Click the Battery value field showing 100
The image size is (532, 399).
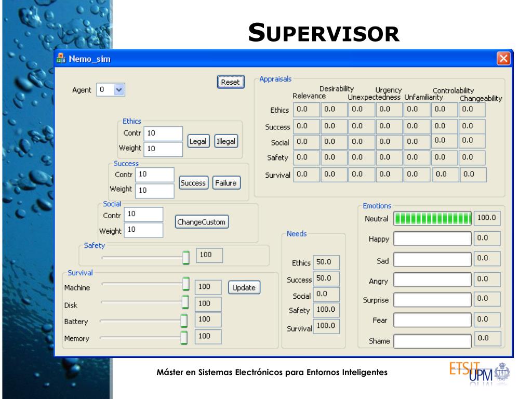208,320
